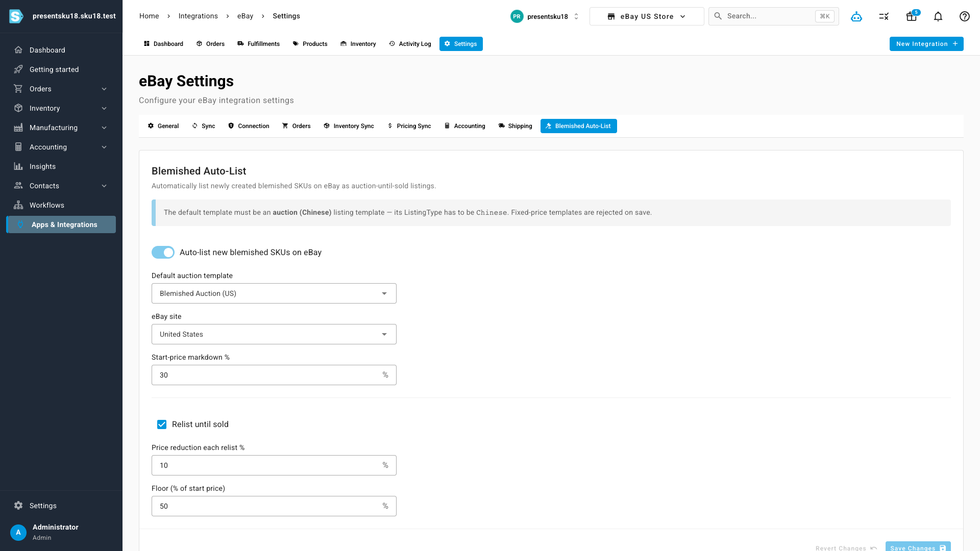Open the AI assistant robot icon
980x551 pixels.
click(x=856, y=16)
